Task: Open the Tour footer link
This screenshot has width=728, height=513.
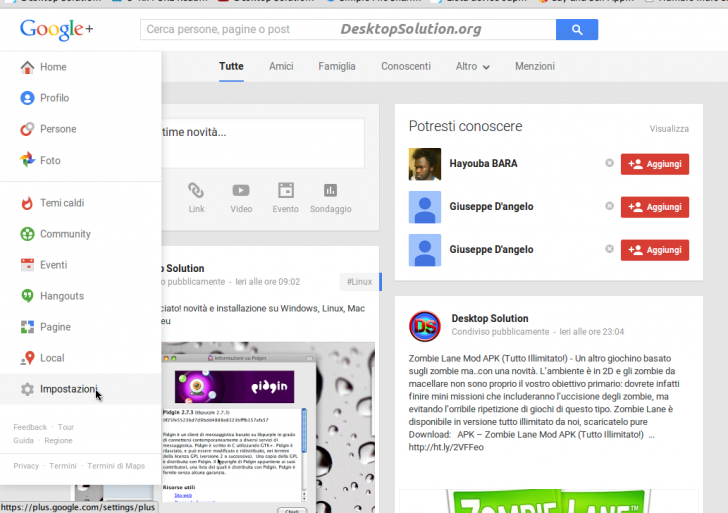Action: point(66,427)
